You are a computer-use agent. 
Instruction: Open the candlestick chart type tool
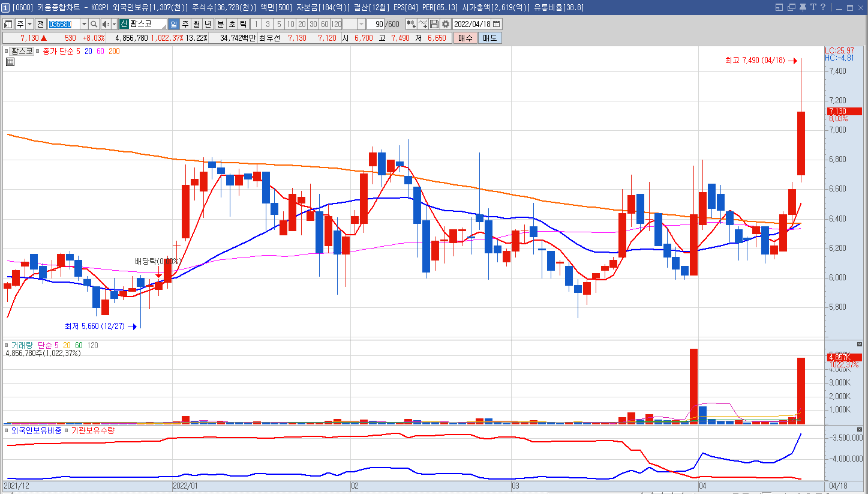(x=411, y=24)
